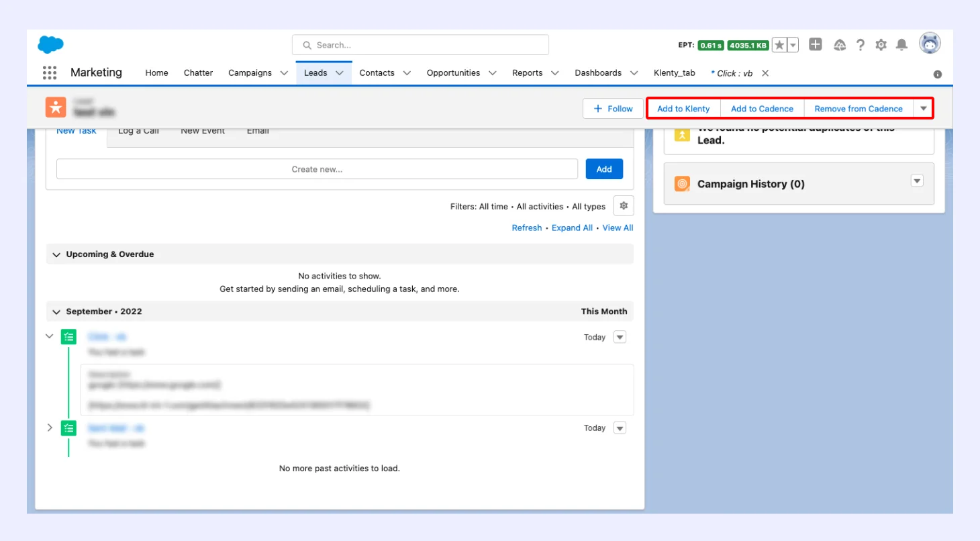Open the App Launcher waffle icon
The image size is (980, 541).
pyautogui.click(x=49, y=72)
